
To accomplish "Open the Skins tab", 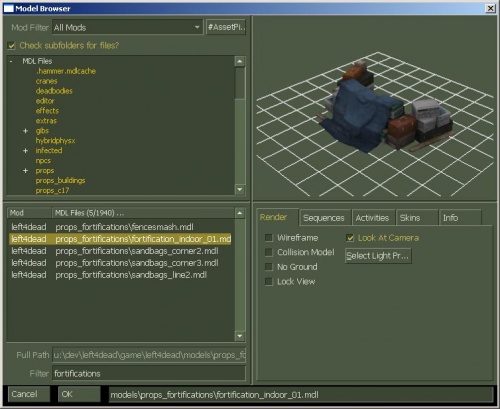I will point(417,218).
